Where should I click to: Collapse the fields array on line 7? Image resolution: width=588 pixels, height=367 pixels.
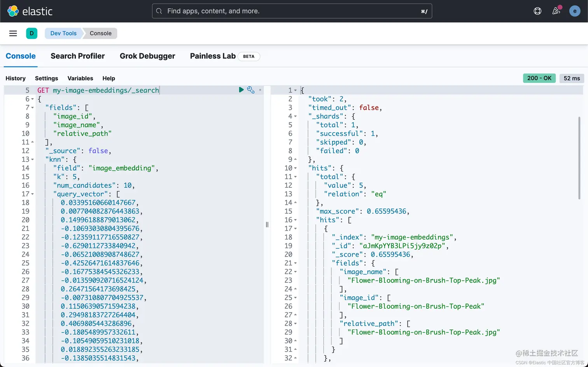(x=32, y=108)
